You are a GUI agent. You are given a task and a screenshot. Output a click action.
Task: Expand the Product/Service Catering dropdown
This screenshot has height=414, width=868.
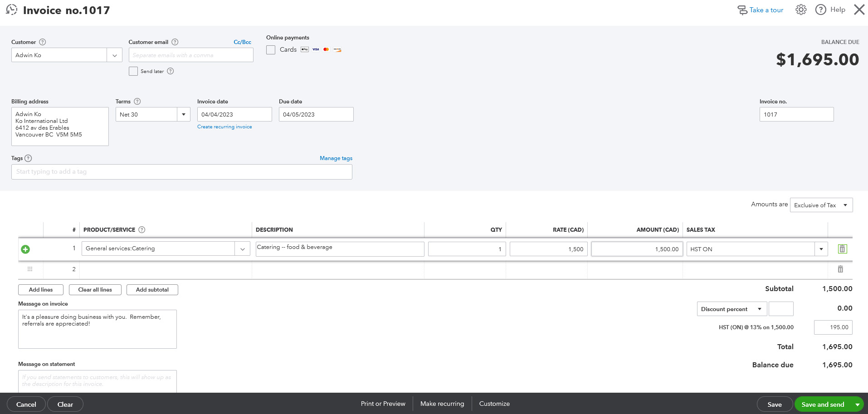click(243, 249)
